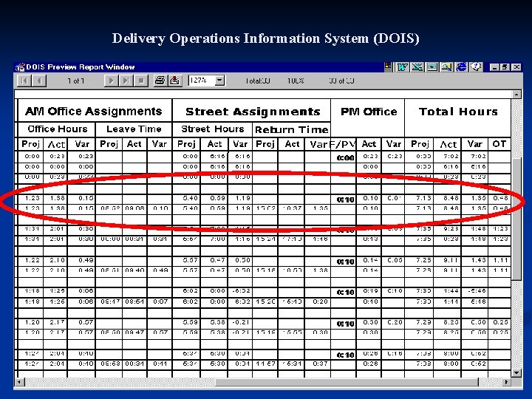532x399 pixels.
Task: Click into the 127% zoom field
Action: click(x=202, y=81)
